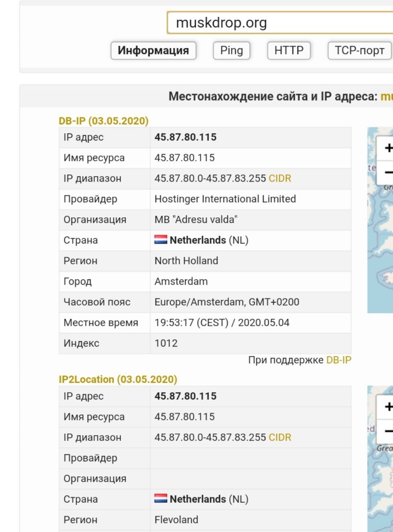The image size is (393, 532).
Task: Open the DB-IP (03.05.2020) heading link
Action: (103, 121)
